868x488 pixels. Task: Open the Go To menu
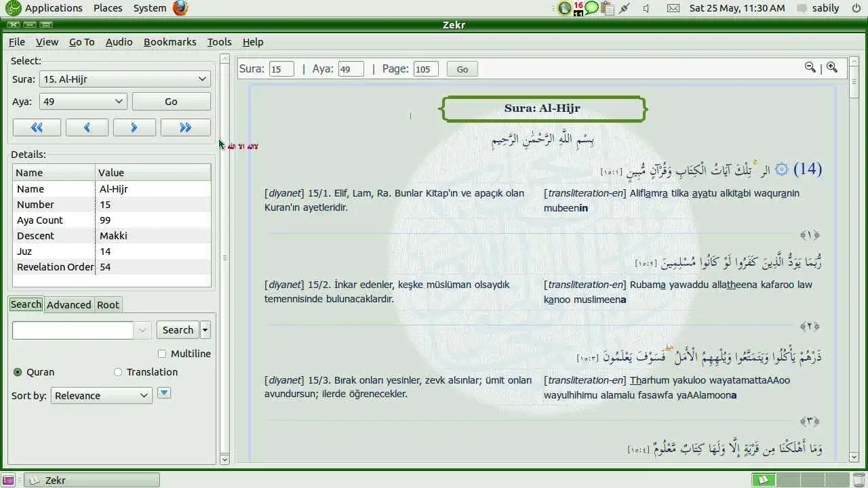pyautogui.click(x=82, y=42)
